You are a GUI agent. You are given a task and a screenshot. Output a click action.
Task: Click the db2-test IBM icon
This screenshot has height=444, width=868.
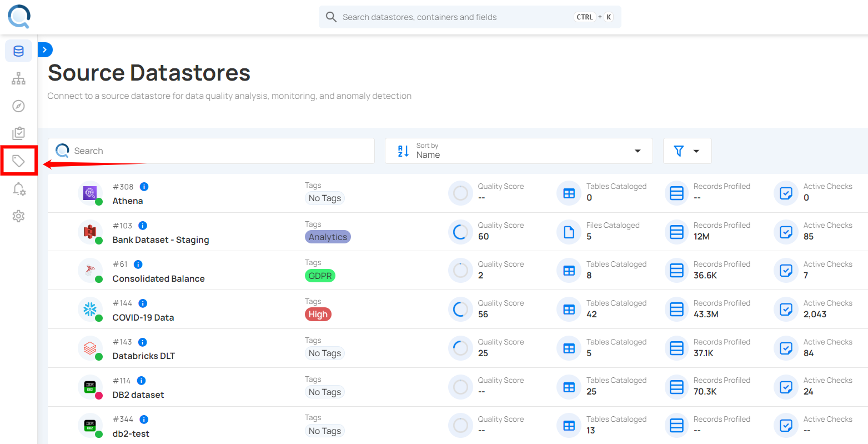90,426
